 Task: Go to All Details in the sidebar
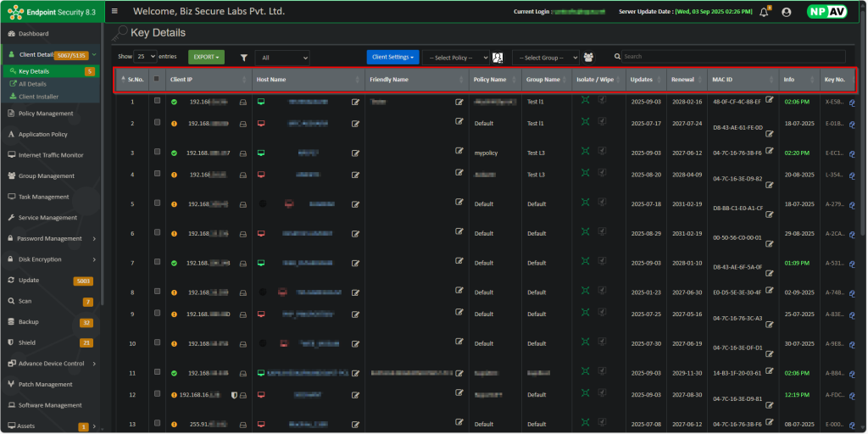(32, 84)
